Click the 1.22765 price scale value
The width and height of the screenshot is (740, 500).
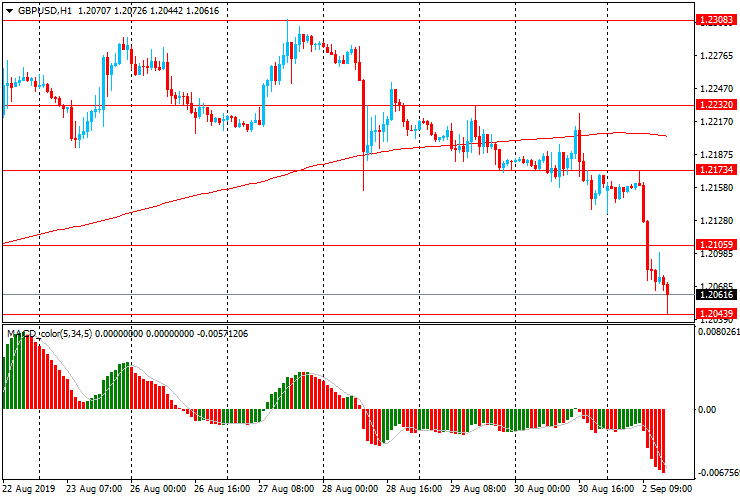tap(717, 56)
